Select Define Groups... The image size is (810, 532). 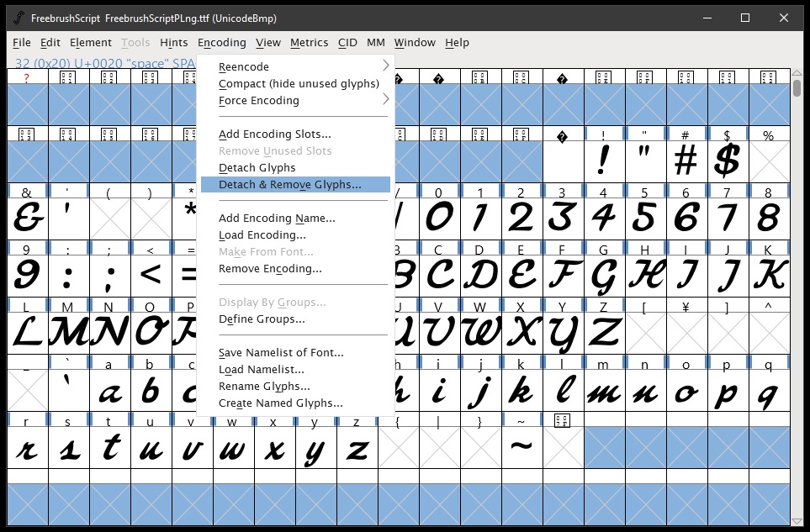pos(295,319)
